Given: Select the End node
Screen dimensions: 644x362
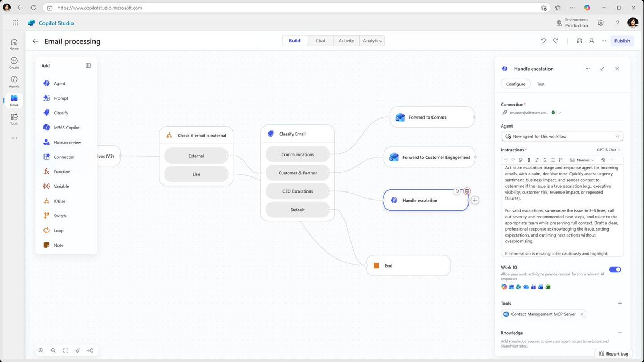Looking at the screenshot, I should pos(408,265).
